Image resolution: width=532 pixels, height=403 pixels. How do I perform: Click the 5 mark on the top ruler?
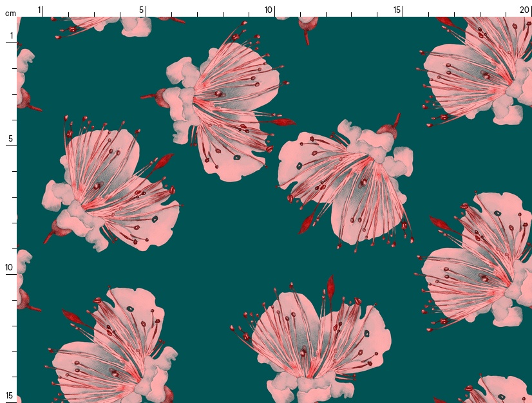[142, 10]
